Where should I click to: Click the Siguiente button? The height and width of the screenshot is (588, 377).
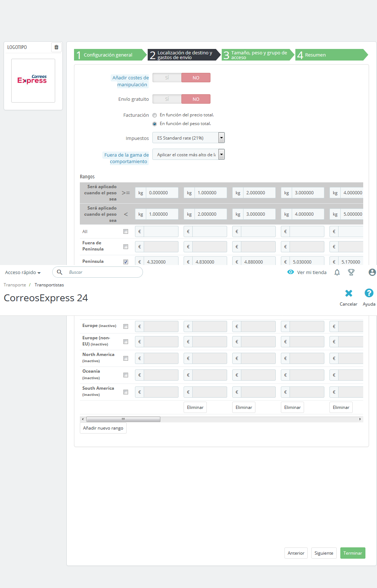[x=324, y=553]
